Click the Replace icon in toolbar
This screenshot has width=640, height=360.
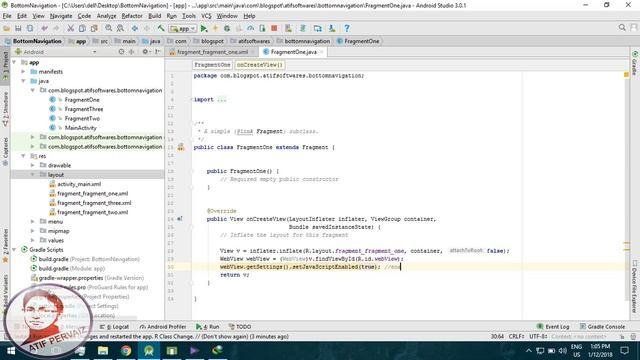point(120,28)
